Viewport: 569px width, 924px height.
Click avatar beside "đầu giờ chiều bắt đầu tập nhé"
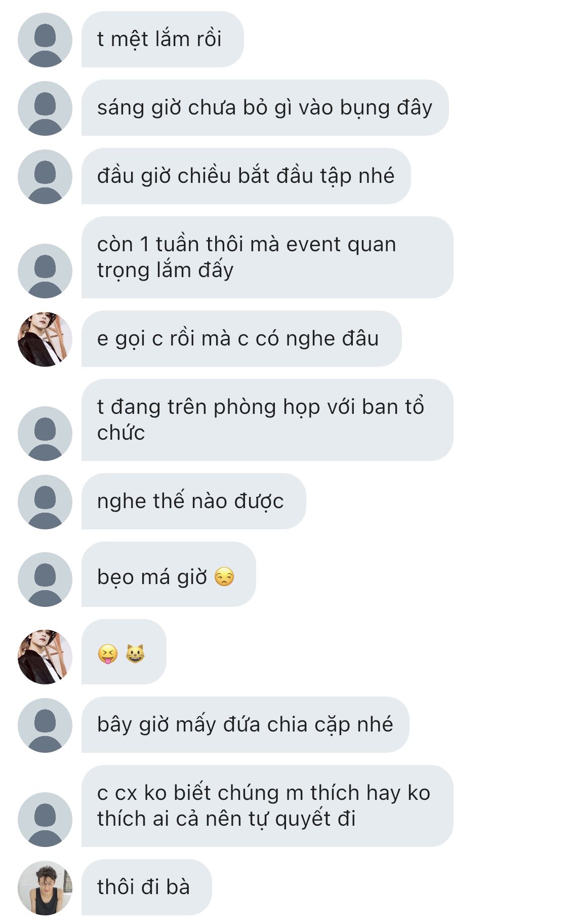45,177
